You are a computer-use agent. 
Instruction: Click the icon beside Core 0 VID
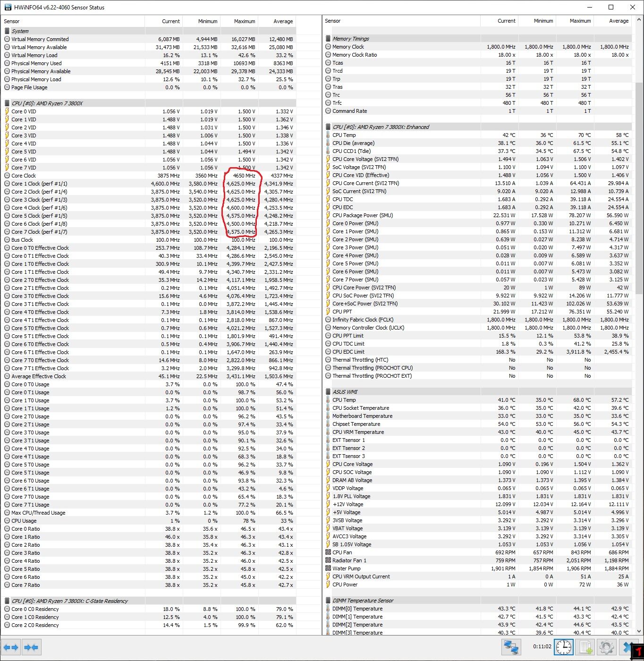coord(7,111)
